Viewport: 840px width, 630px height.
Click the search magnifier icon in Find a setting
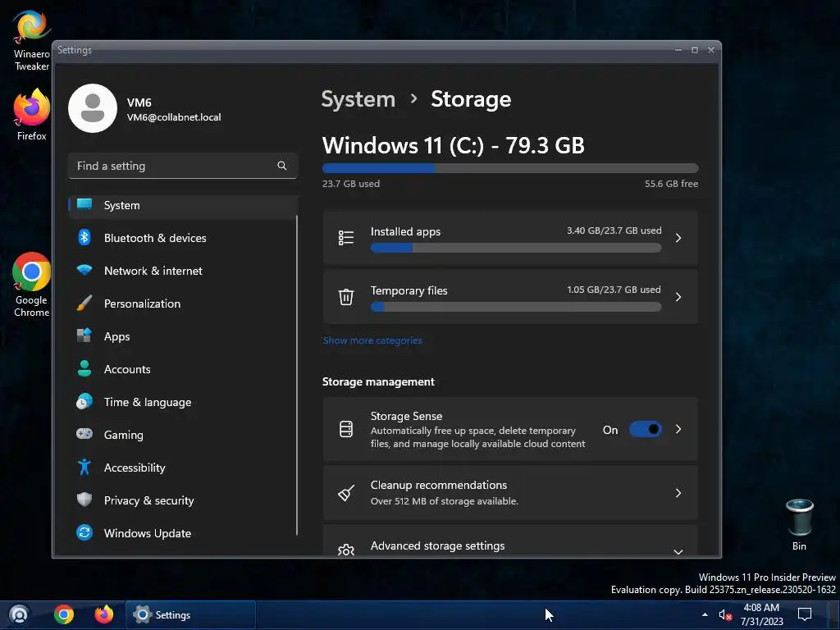pyautogui.click(x=282, y=166)
